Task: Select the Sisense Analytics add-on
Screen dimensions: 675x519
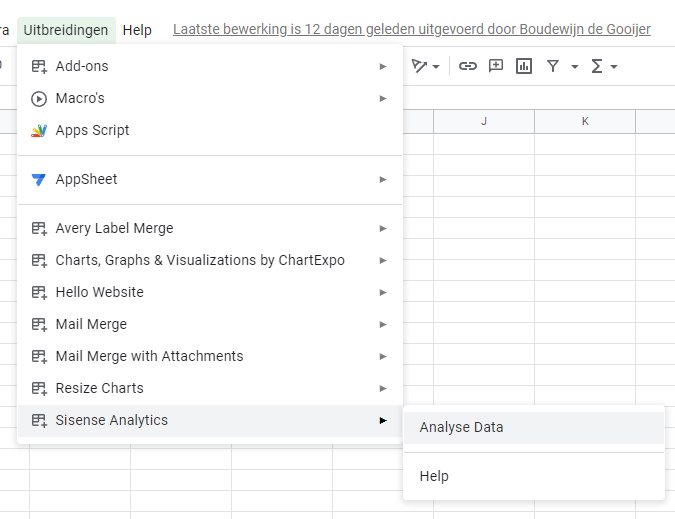Action: point(210,420)
